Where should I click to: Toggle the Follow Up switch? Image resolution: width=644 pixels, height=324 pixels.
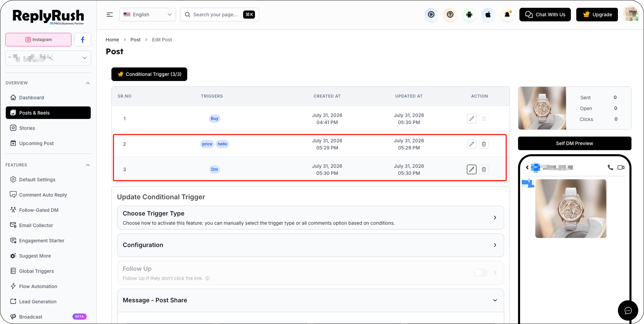[x=481, y=272]
